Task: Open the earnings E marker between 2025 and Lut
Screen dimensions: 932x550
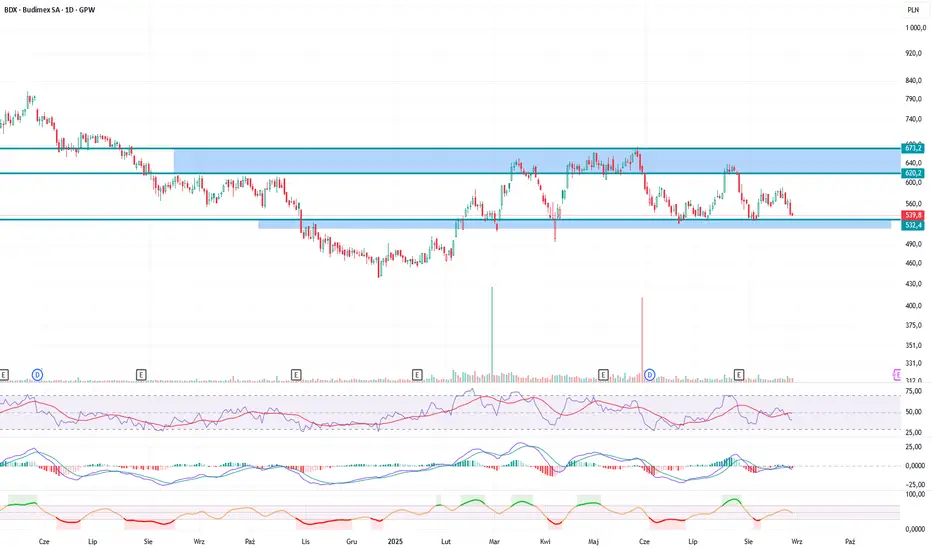Action: point(417,375)
